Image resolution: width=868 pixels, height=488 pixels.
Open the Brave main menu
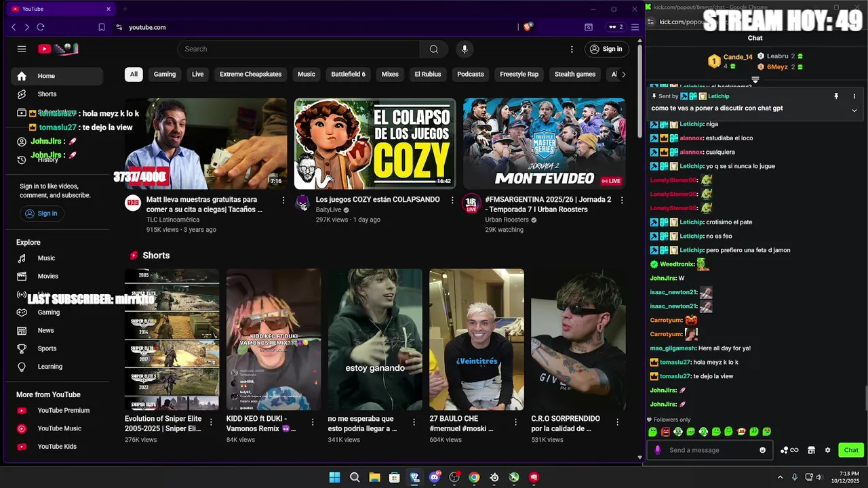point(635,27)
